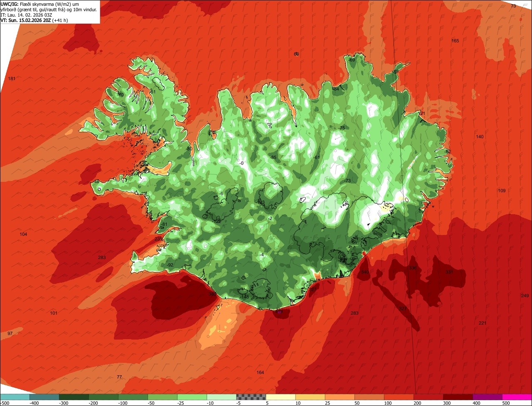Click the 'VT: Sun. 15.02.2026 20Z (+41 h)' line
The height and width of the screenshot is (406, 532).
click(34, 20)
